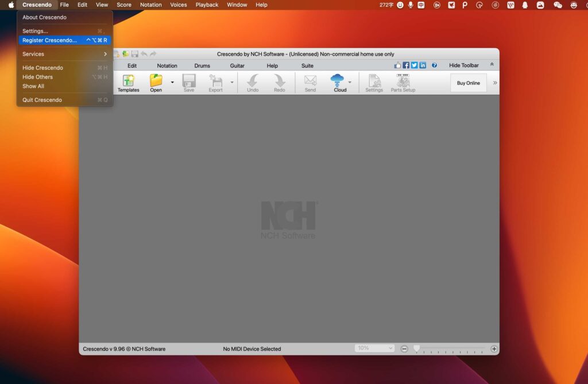Open the zoom percentage dropdown
This screenshot has height=384, width=588.
tap(374, 348)
